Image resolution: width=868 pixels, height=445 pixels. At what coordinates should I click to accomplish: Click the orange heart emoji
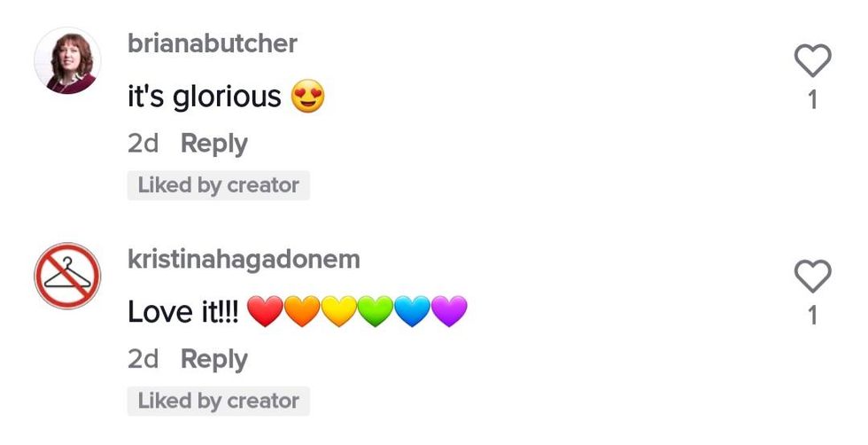302,311
